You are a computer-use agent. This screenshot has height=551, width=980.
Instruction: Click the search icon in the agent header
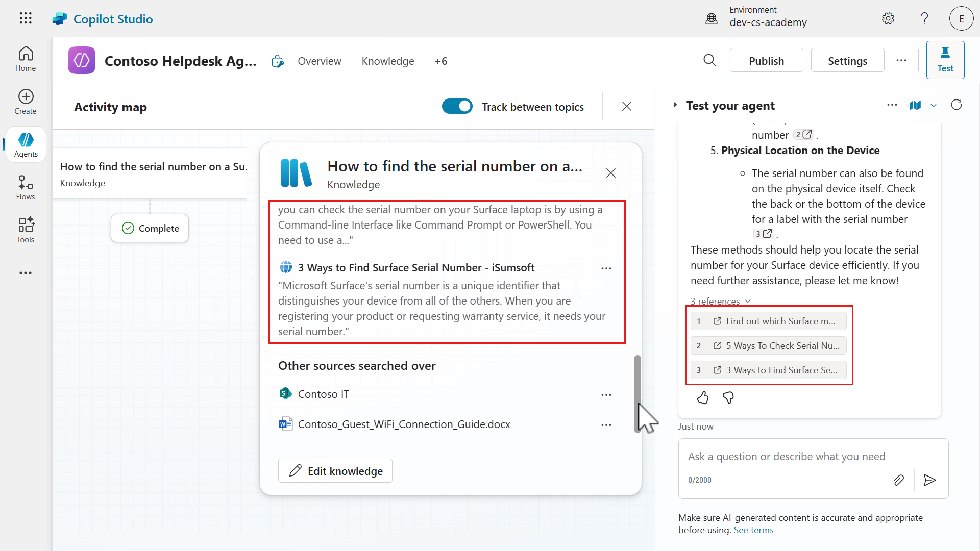(x=709, y=60)
